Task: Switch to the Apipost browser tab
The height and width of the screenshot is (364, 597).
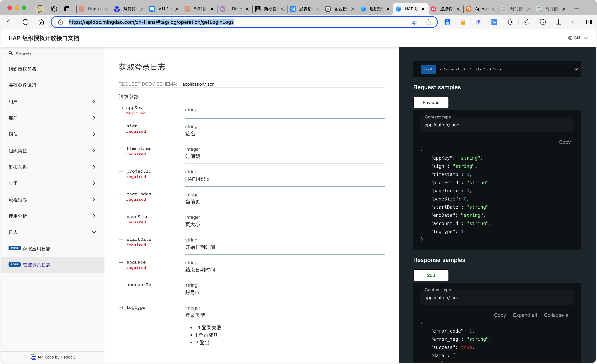Action: 481,9
